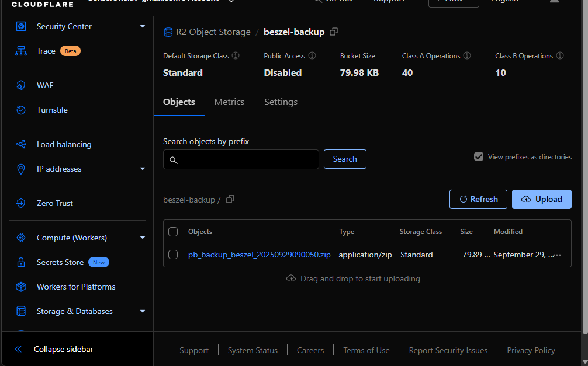
Task: Click the Compute (Workers) icon
Action: (x=21, y=238)
